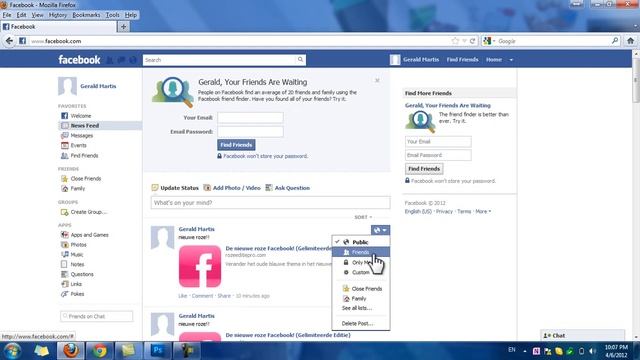Image resolution: width=640 pixels, height=360 pixels.
Task: Click See all lists in the audience menu
Action: tap(357, 308)
